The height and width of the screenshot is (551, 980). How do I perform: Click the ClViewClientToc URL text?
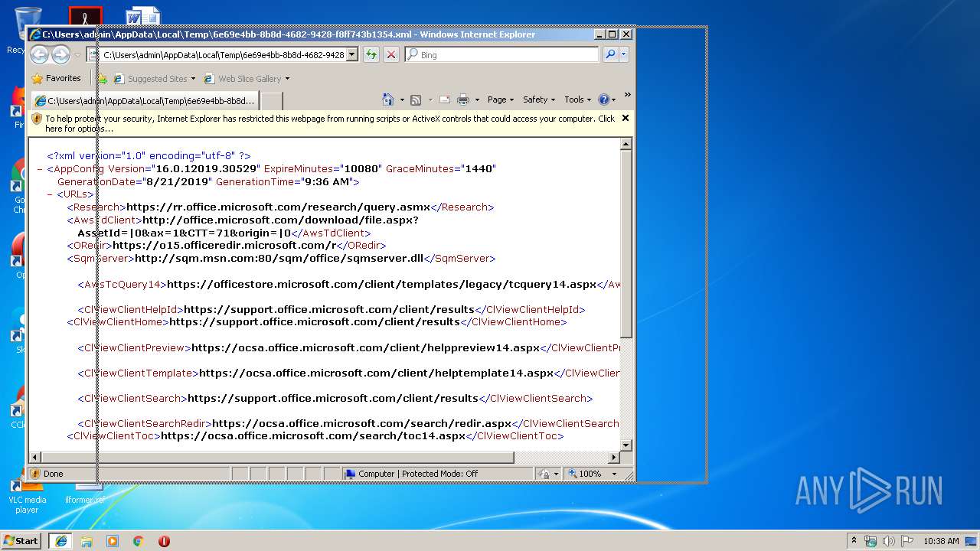[x=313, y=436]
